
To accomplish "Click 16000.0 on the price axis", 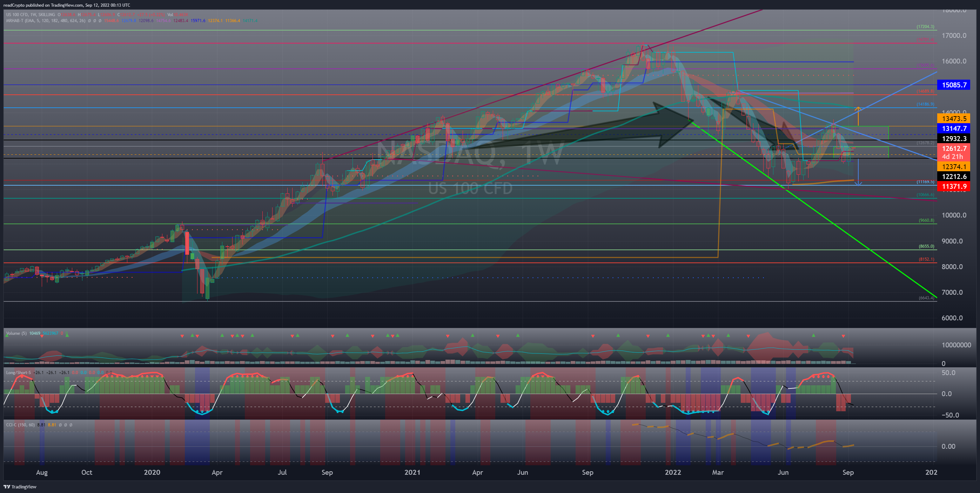I will coord(954,61).
